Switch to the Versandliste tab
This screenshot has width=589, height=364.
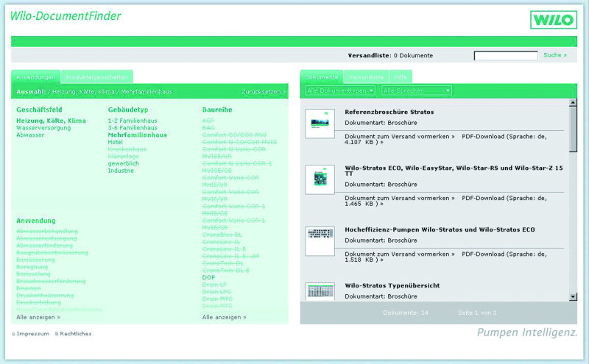point(366,77)
